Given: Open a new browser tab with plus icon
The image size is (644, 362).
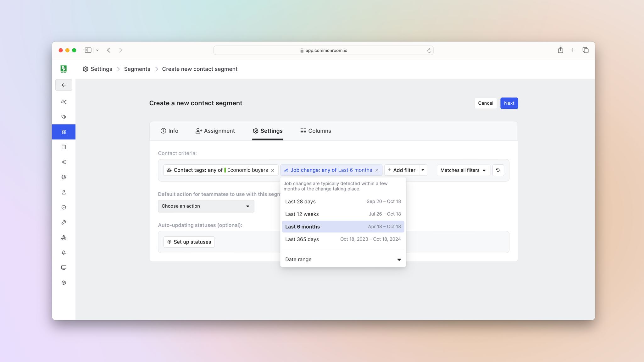Looking at the screenshot, I should coord(573,50).
